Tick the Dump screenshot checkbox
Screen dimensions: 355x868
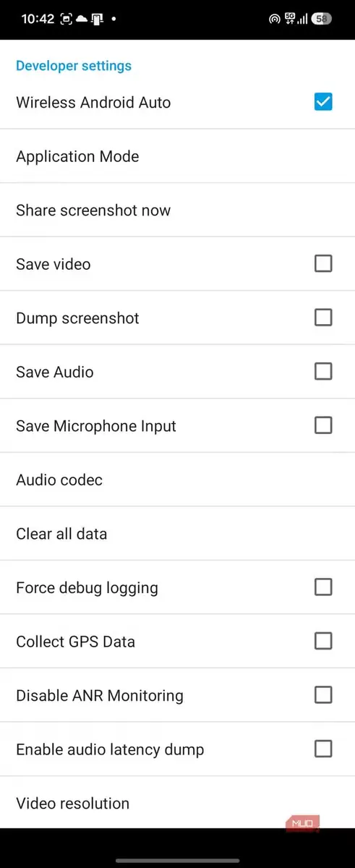323,318
